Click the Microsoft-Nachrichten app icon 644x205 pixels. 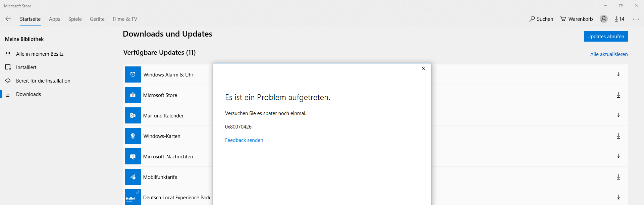[133, 156]
